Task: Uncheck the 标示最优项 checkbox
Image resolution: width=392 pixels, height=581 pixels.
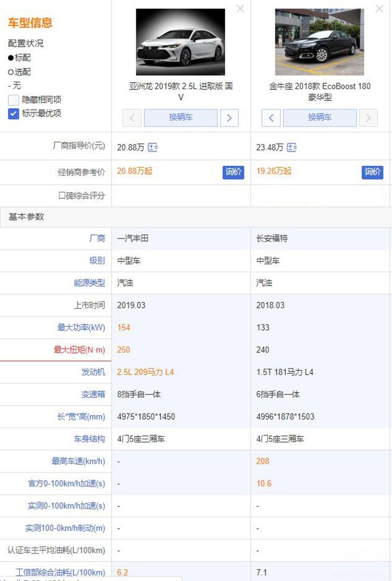Action: [14, 113]
